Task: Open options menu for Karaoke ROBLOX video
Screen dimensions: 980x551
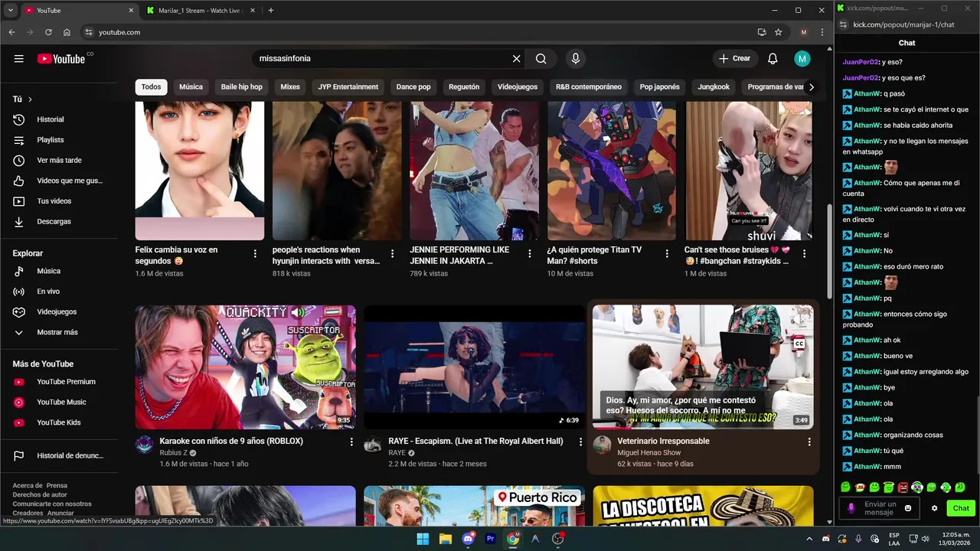Action: tap(351, 442)
